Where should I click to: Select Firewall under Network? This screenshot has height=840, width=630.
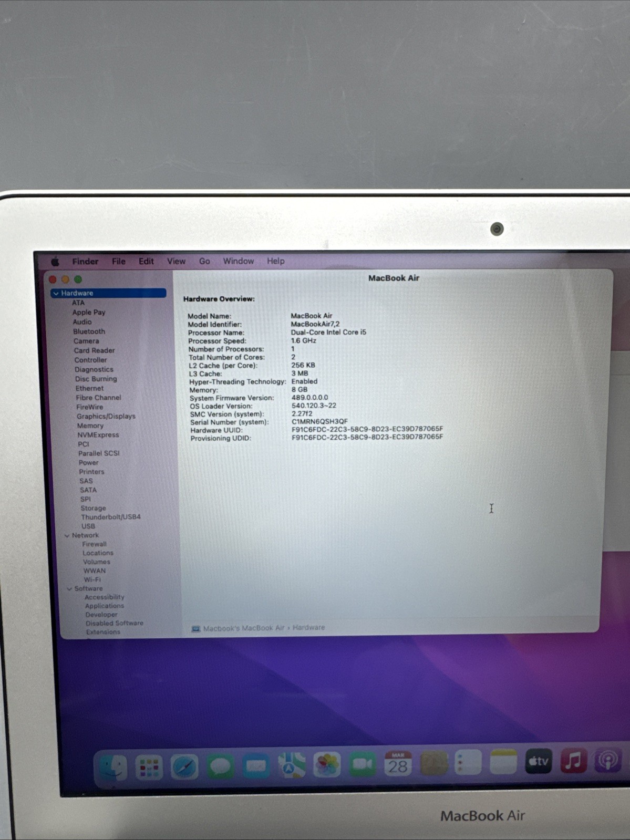pyautogui.click(x=94, y=544)
